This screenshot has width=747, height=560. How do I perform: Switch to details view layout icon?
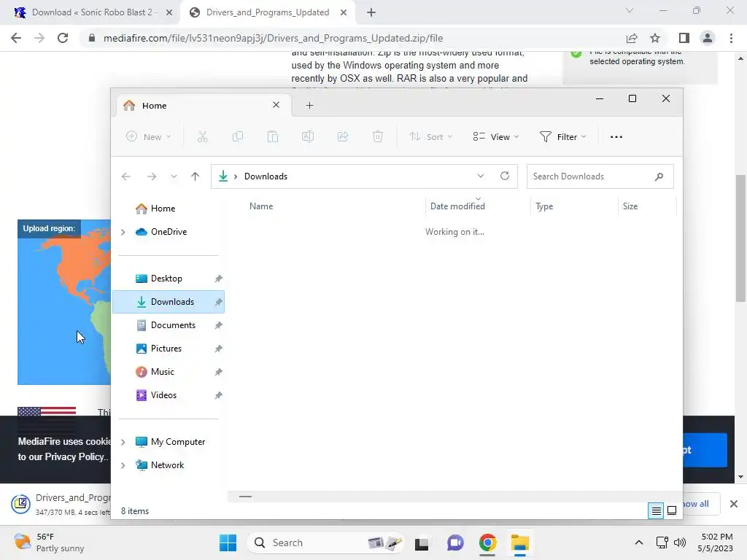pyautogui.click(x=656, y=511)
